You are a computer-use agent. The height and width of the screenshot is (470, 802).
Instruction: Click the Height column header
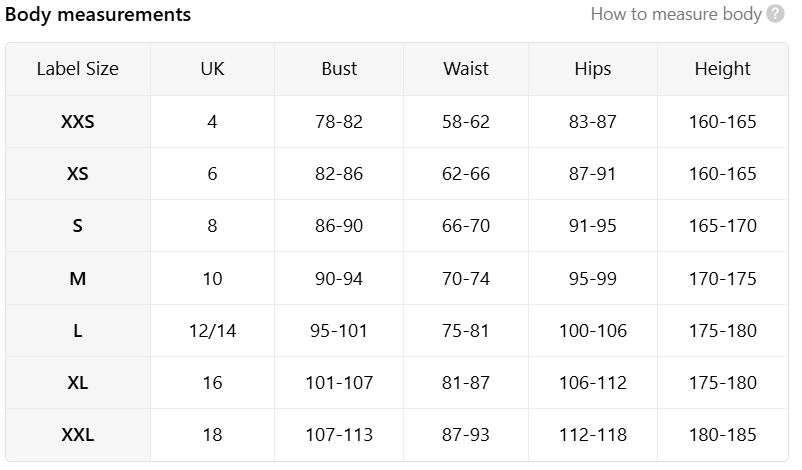[x=722, y=69]
